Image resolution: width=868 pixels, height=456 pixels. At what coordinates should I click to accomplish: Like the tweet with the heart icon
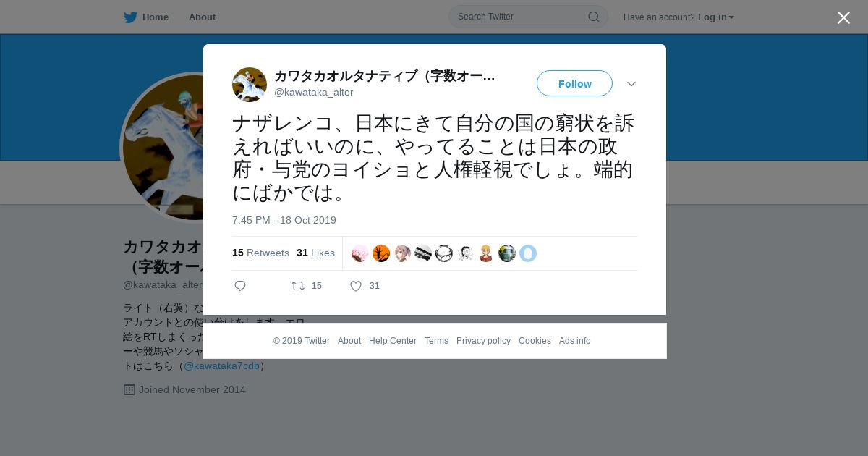pos(356,286)
